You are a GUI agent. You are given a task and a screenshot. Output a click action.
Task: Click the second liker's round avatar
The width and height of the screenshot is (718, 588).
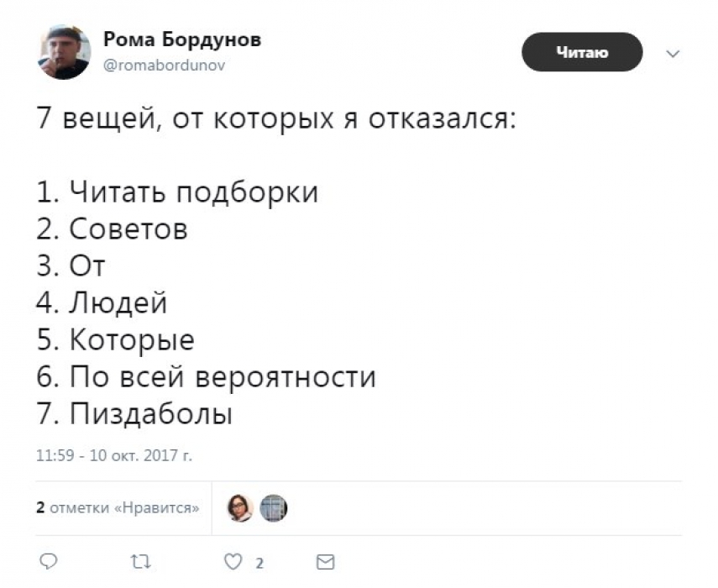pos(273,507)
